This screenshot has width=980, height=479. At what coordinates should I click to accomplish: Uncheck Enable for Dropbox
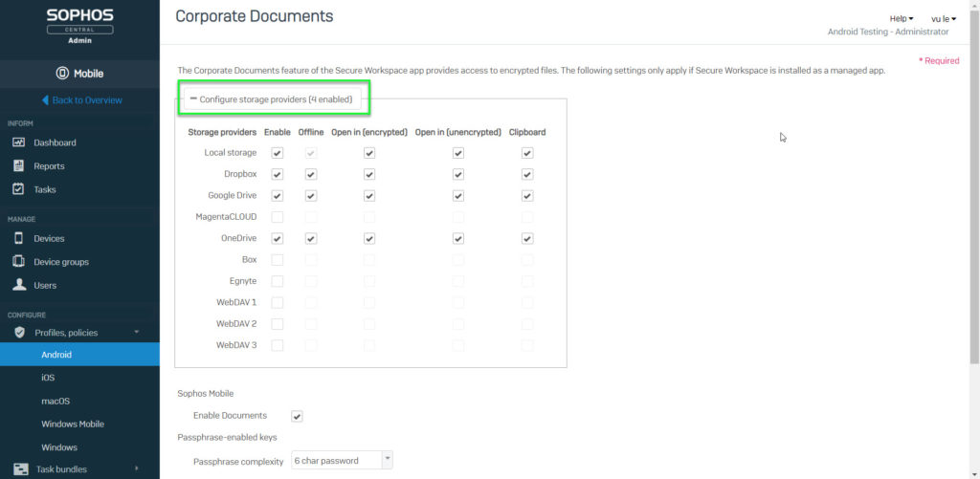pyautogui.click(x=278, y=174)
